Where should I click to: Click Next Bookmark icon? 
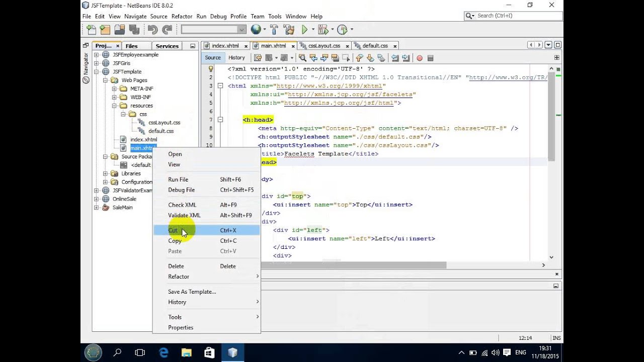[370, 58]
